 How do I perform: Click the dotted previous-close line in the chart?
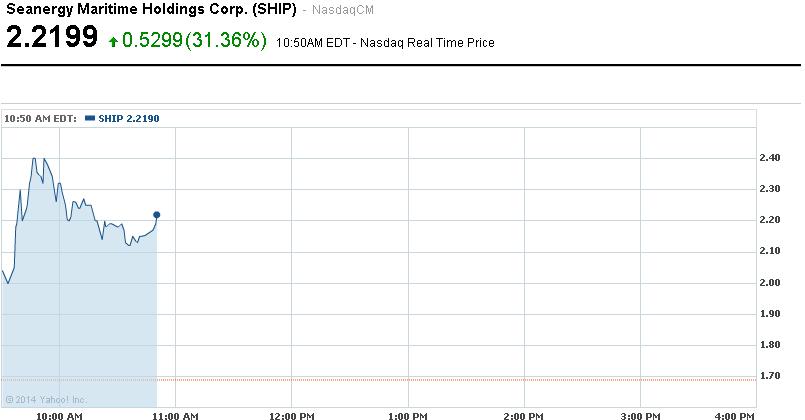(x=450, y=379)
